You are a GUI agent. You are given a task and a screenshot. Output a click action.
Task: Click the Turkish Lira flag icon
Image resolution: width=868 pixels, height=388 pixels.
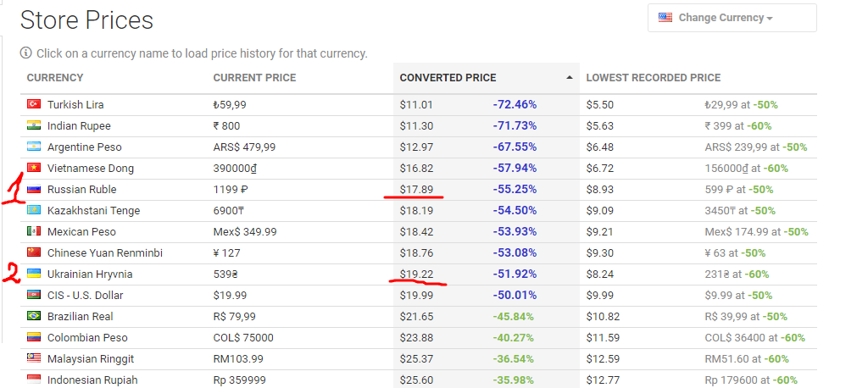point(34,104)
